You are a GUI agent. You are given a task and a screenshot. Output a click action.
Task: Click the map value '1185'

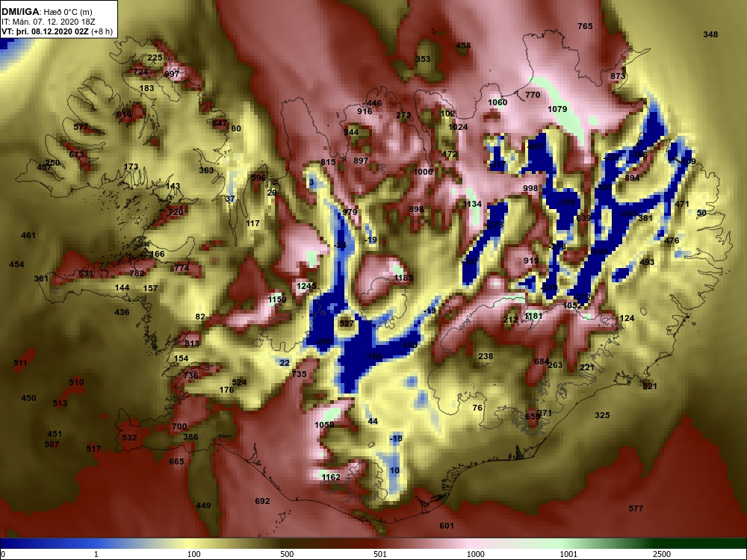403,278
